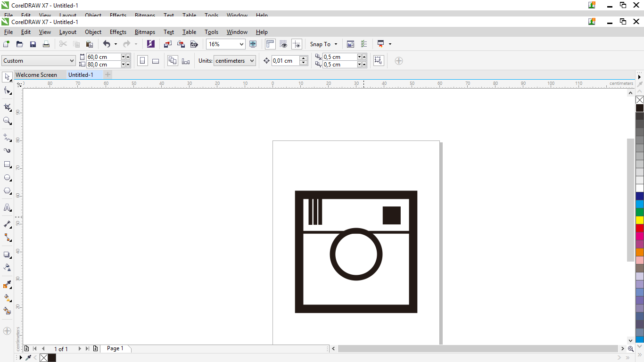
Task: Open the Snap To dropdown
Action: [x=323, y=44]
